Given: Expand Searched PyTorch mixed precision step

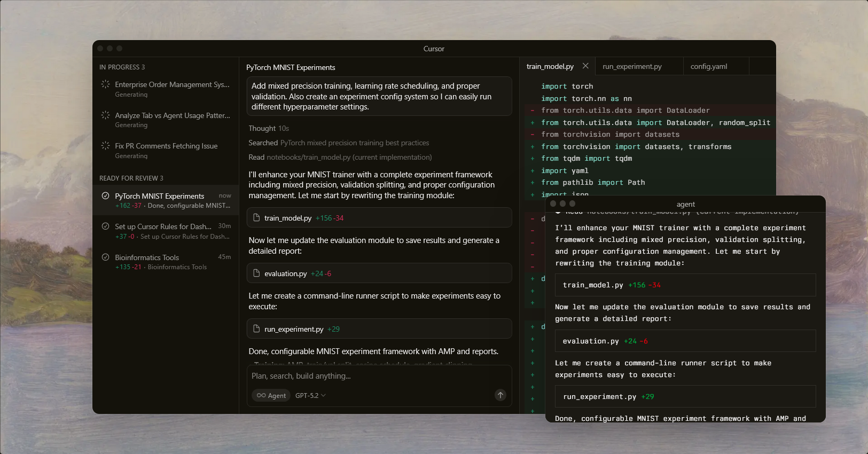Looking at the screenshot, I should (339, 143).
